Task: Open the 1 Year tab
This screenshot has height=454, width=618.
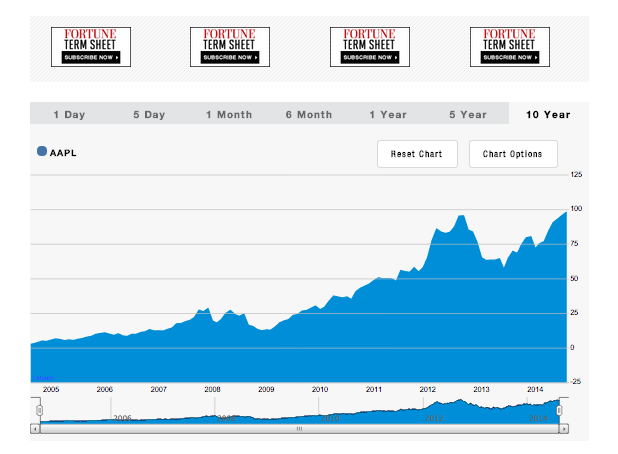Action: [388, 115]
